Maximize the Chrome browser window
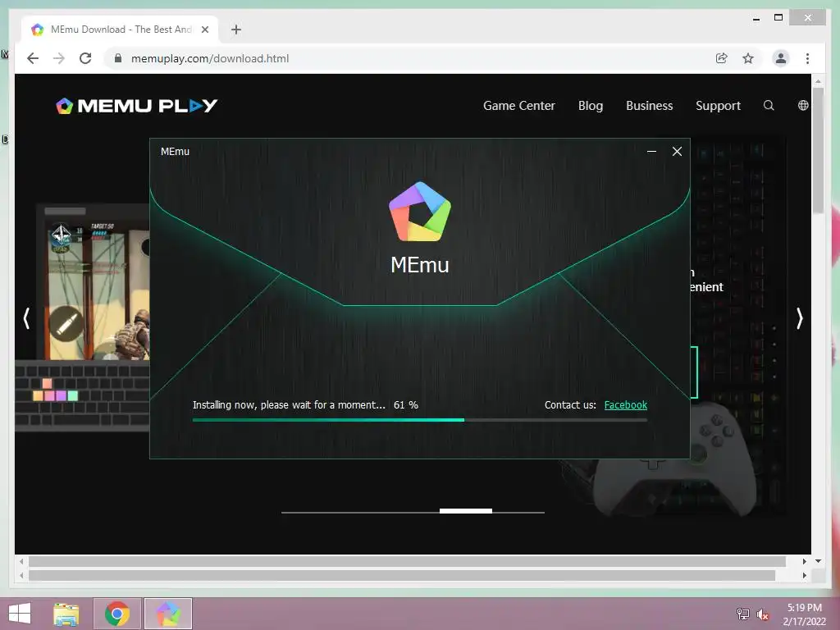840x630 pixels. [x=778, y=18]
